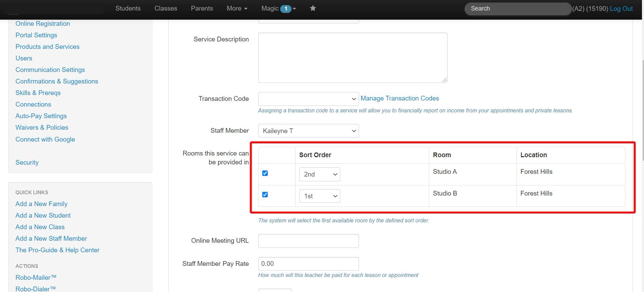
Task: Click Add a New Student quick link
Action: [x=43, y=215]
